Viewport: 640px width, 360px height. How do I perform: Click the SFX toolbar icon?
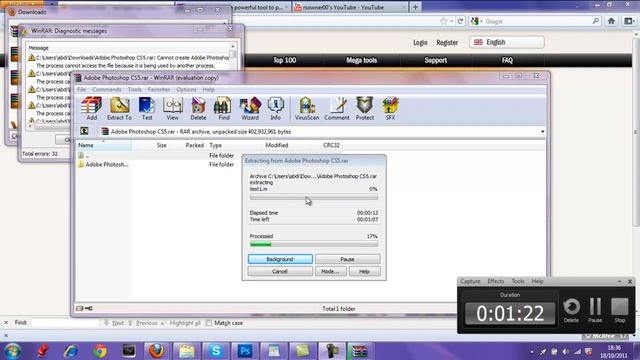390,109
